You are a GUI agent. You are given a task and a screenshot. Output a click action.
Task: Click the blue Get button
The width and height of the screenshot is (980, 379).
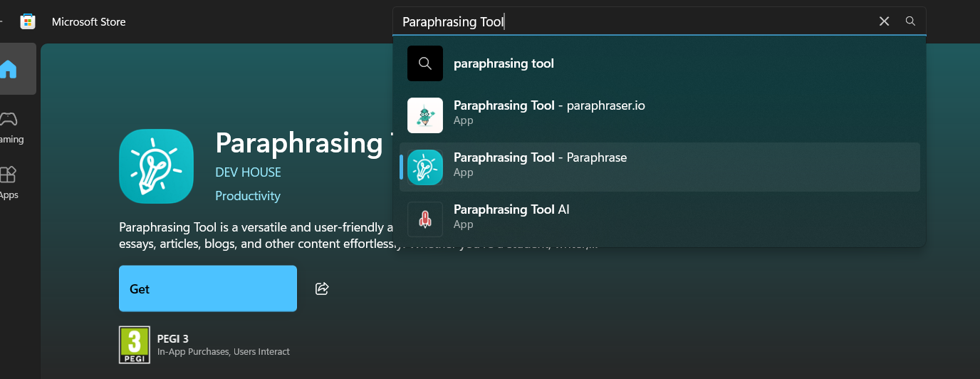207,289
